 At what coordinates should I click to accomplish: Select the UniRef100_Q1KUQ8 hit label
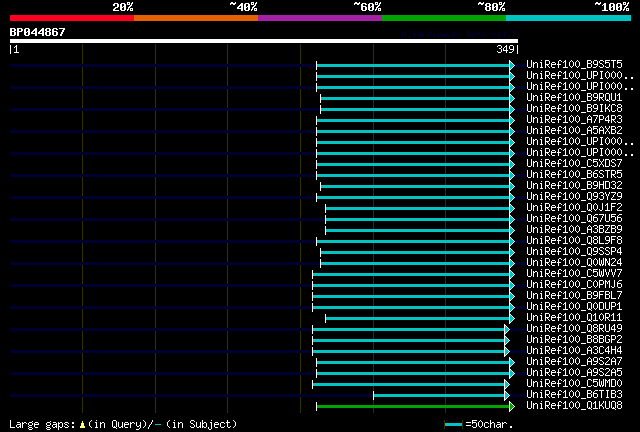pos(574,406)
